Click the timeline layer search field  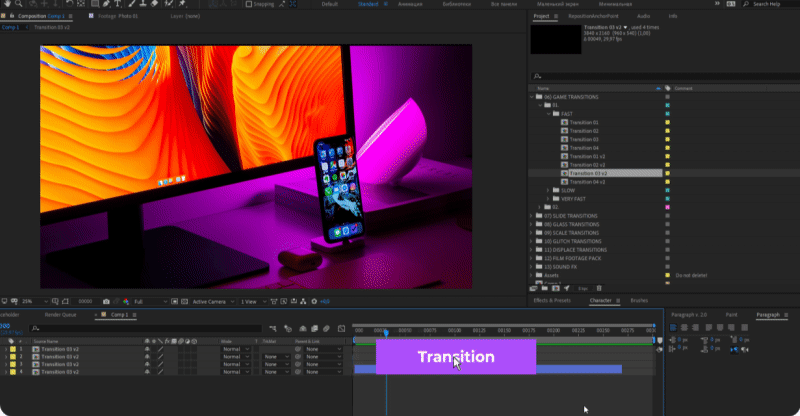pyautogui.click(x=145, y=328)
